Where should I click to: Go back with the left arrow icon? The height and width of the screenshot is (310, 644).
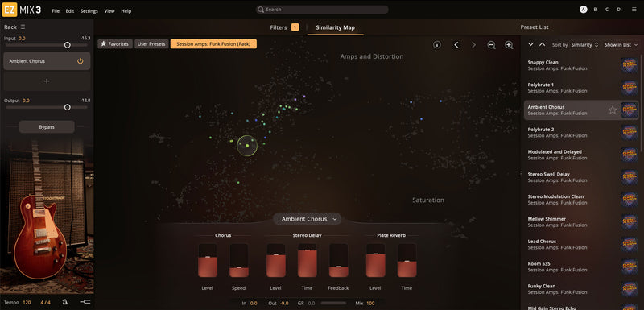[456, 45]
